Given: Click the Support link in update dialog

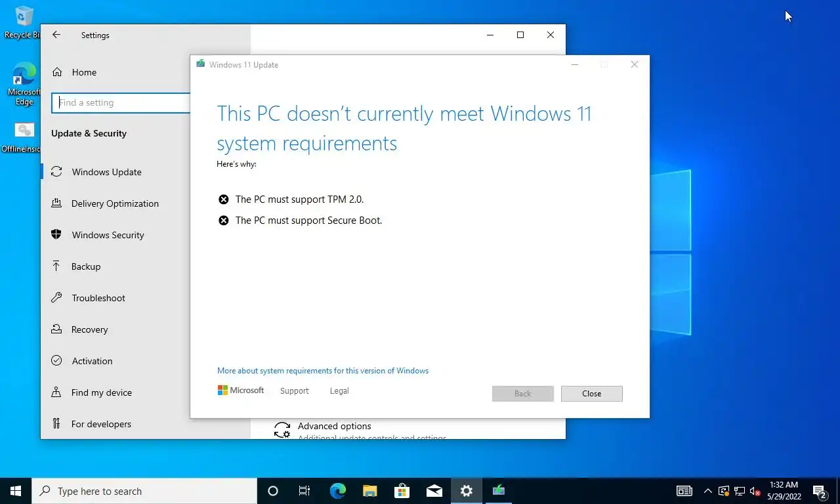Looking at the screenshot, I should coord(294,391).
